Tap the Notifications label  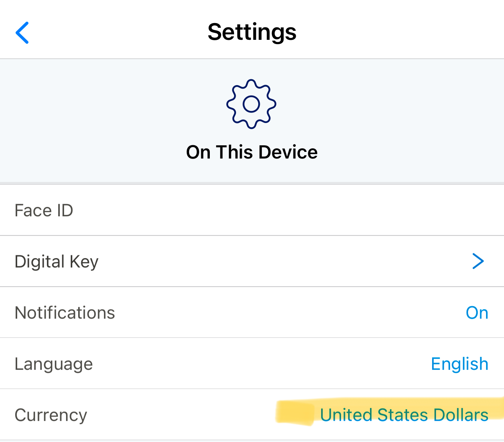(65, 313)
